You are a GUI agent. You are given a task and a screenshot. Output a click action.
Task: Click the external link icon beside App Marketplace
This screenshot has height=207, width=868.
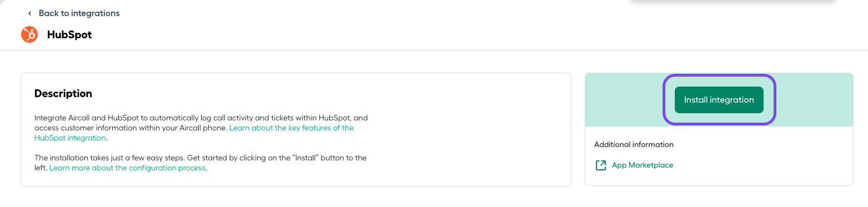click(x=600, y=165)
